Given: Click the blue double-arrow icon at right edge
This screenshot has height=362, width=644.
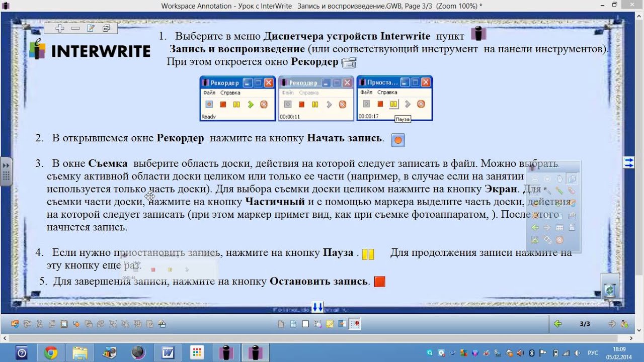Looking at the screenshot, I should [629, 162].
